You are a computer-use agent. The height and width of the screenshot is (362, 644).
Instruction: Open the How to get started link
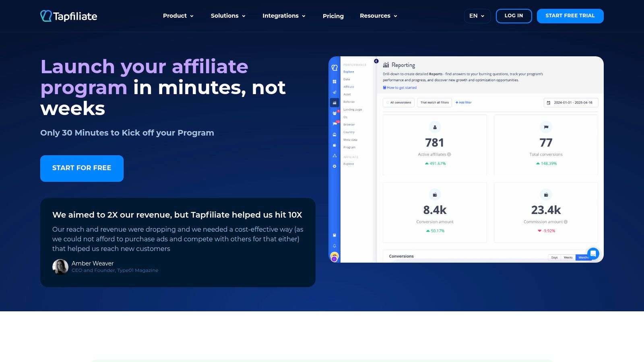(400, 88)
